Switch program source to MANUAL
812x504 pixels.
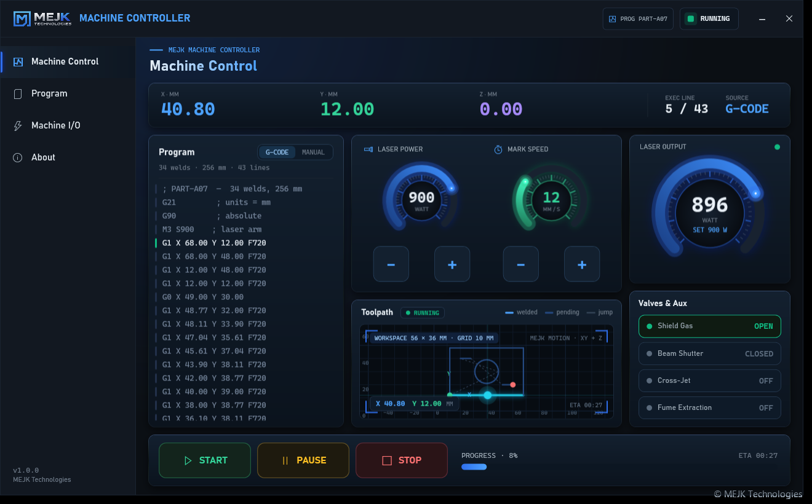314,152
